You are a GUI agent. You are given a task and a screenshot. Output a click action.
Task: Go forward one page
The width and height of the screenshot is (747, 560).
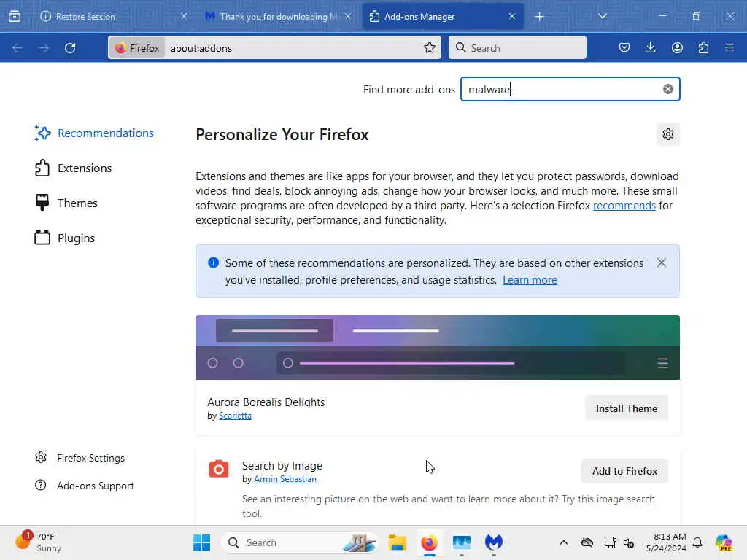click(x=44, y=47)
